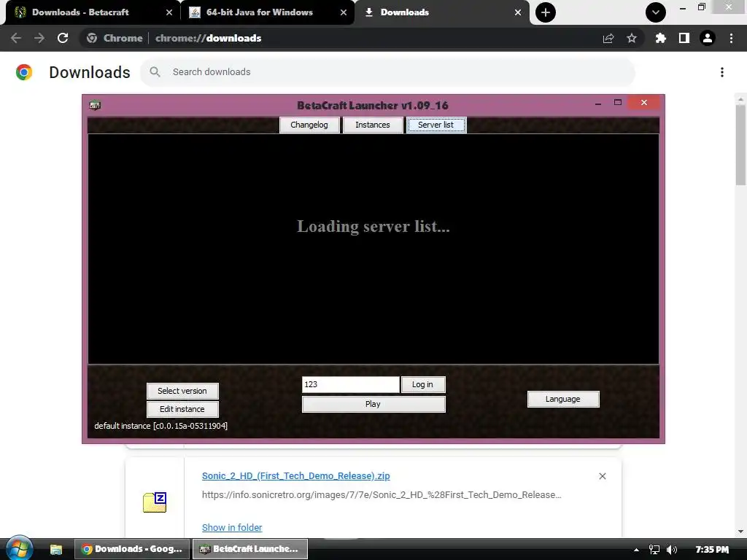Click the 7:35 PM taskbar clock
Viewport: 747px width, 560px height.
[712, 550]
